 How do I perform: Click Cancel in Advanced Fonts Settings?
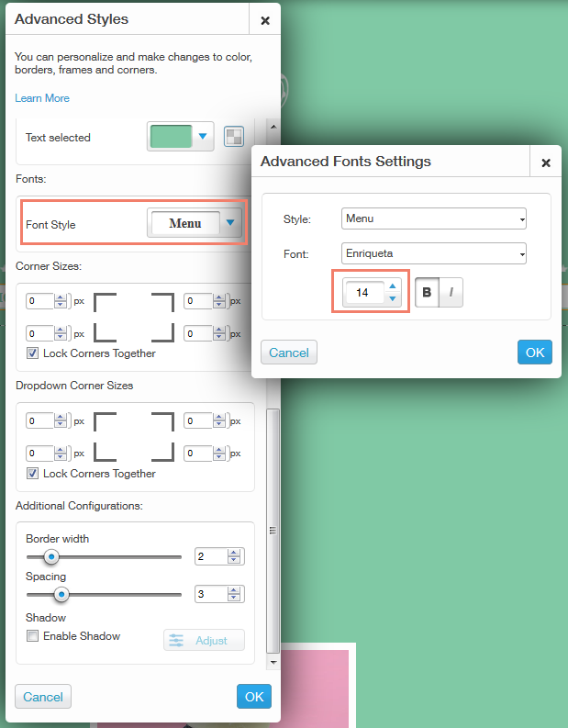[x=289, y=353]
